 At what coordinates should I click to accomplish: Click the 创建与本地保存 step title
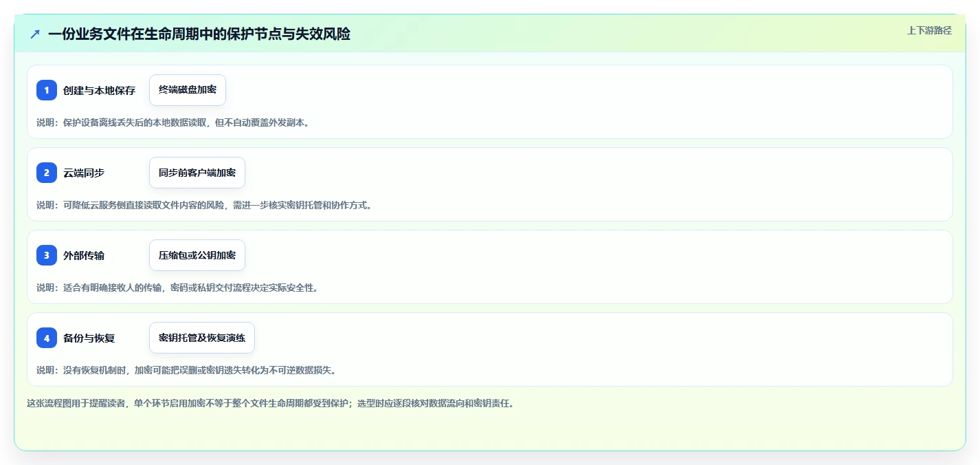[99, 90]
